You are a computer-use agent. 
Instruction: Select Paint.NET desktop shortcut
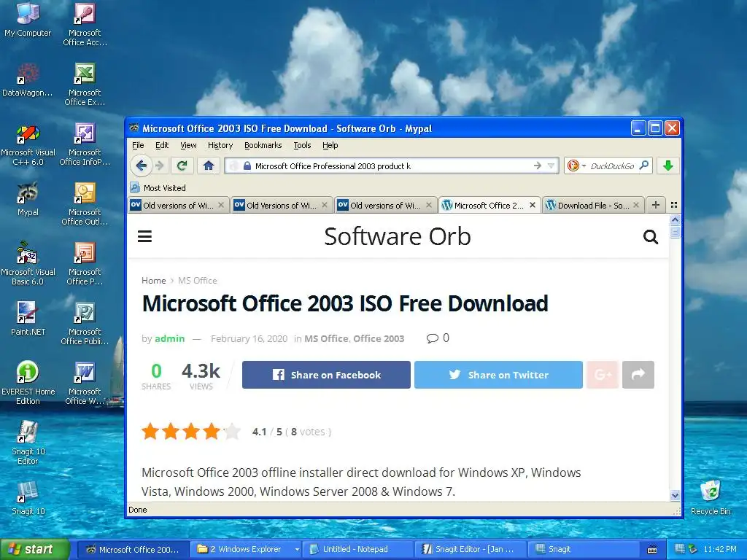click(28, 319)
